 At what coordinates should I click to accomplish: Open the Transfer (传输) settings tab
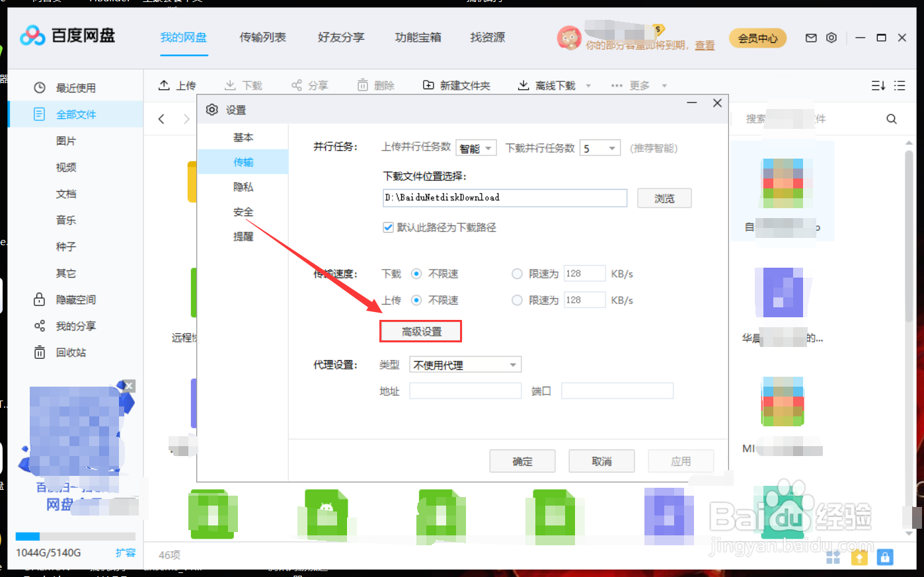tap(243, 162)
